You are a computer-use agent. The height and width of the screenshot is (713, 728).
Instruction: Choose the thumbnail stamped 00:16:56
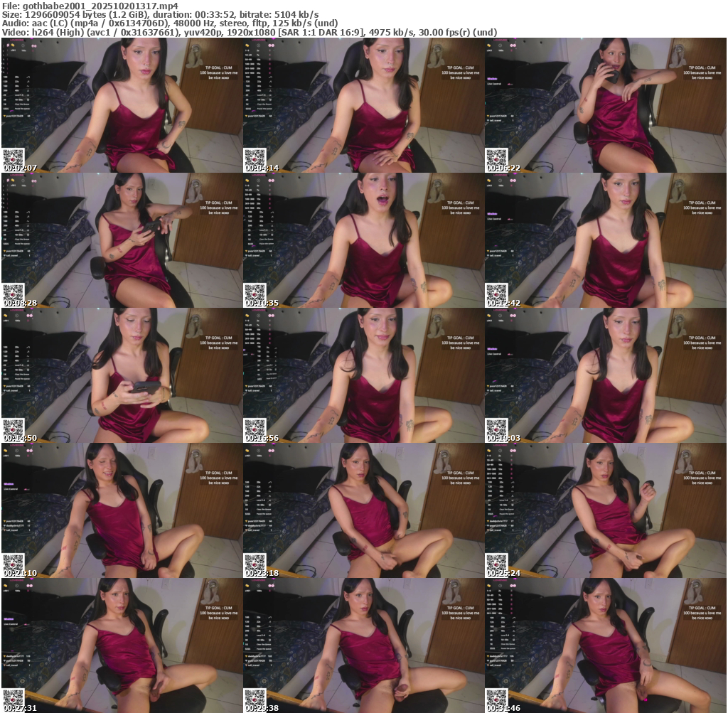coord(363,375)
